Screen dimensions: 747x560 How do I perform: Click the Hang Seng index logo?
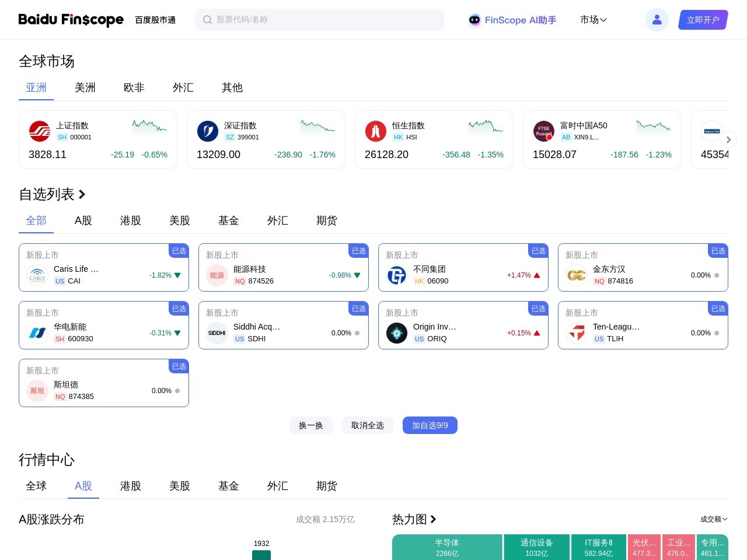coord(376,131)
